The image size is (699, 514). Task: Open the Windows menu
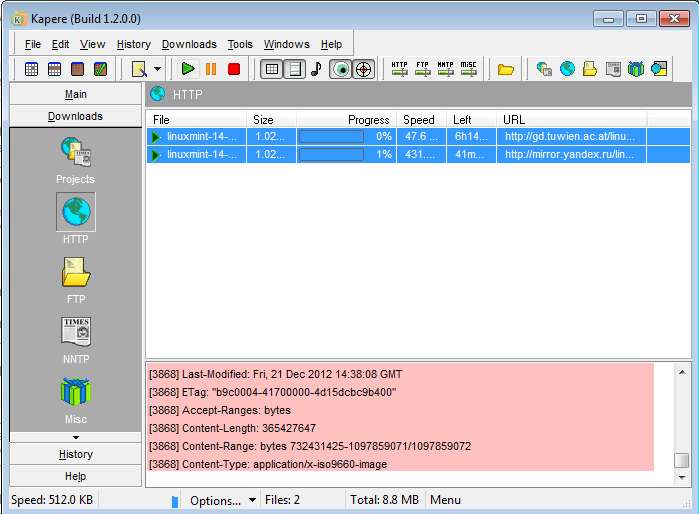point(287,44)
